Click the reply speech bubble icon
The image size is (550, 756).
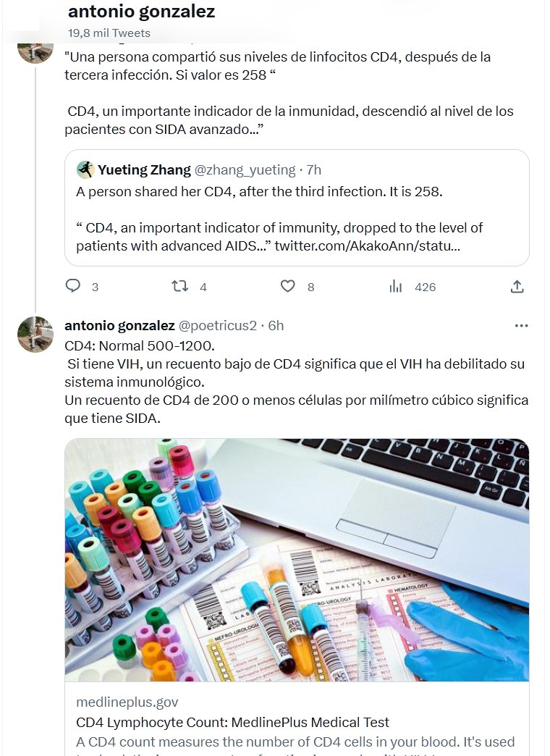point(73,287)
